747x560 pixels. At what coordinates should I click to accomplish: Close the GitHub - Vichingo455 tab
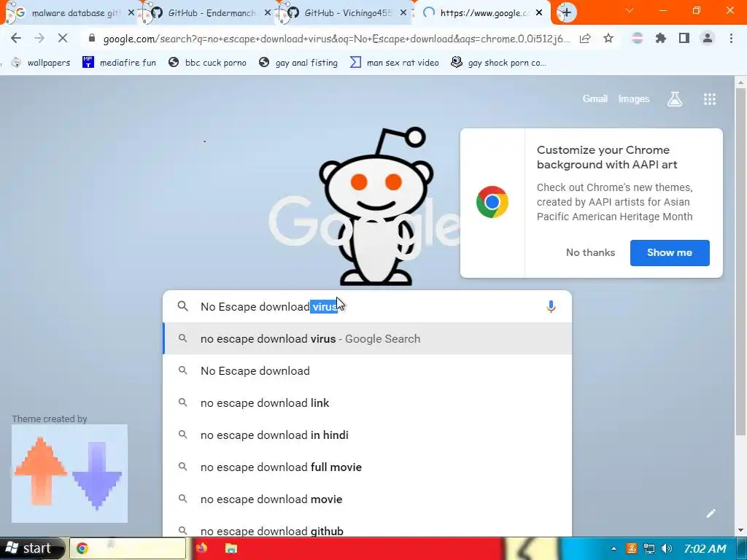(x=403, y=13)
